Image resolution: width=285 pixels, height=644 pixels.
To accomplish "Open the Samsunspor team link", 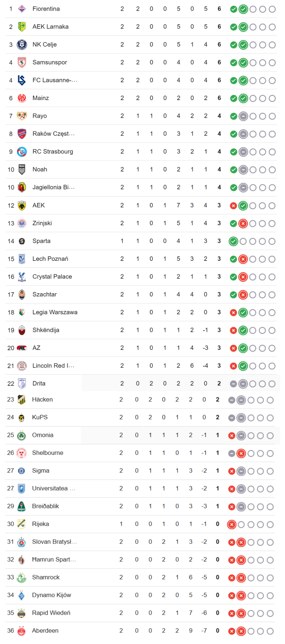I will pyautogui.click(x=50, y=62).
